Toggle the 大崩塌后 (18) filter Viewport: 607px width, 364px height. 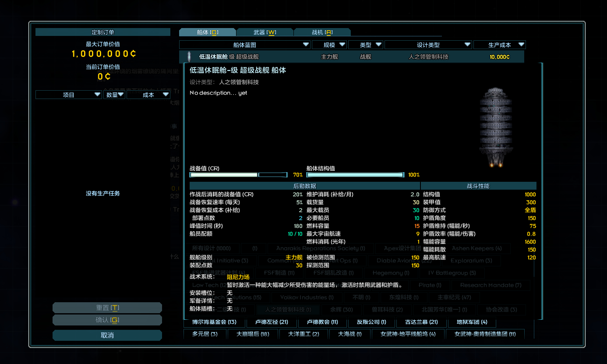click(253, 334)
